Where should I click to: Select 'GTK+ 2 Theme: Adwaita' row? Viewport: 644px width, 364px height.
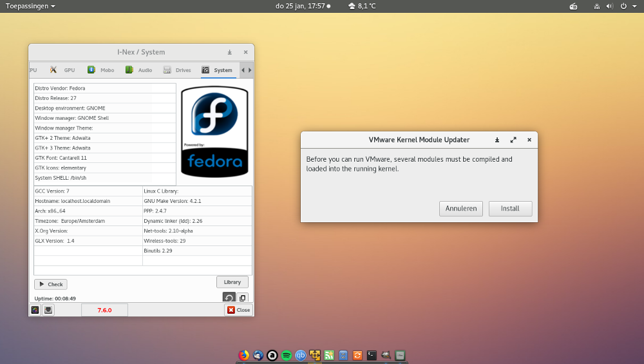pyautogui.click(x=105, y=138)
